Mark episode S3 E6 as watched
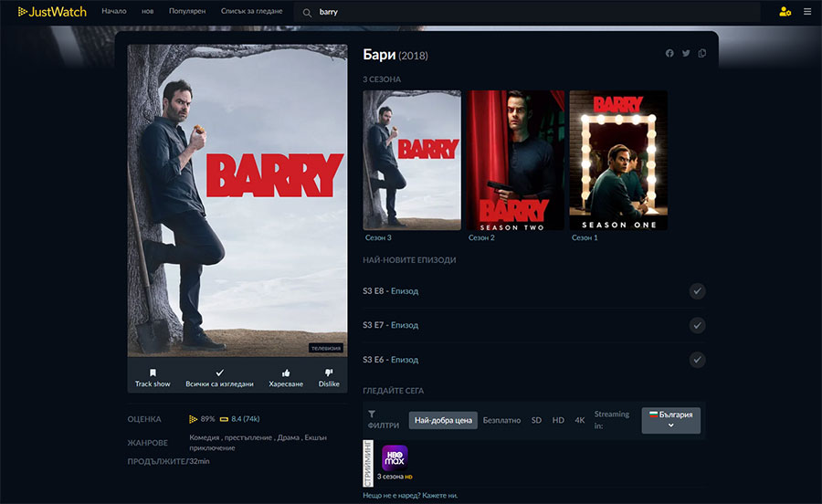The height and width of the screenshot is (504, 822). [x=697, y=359]
